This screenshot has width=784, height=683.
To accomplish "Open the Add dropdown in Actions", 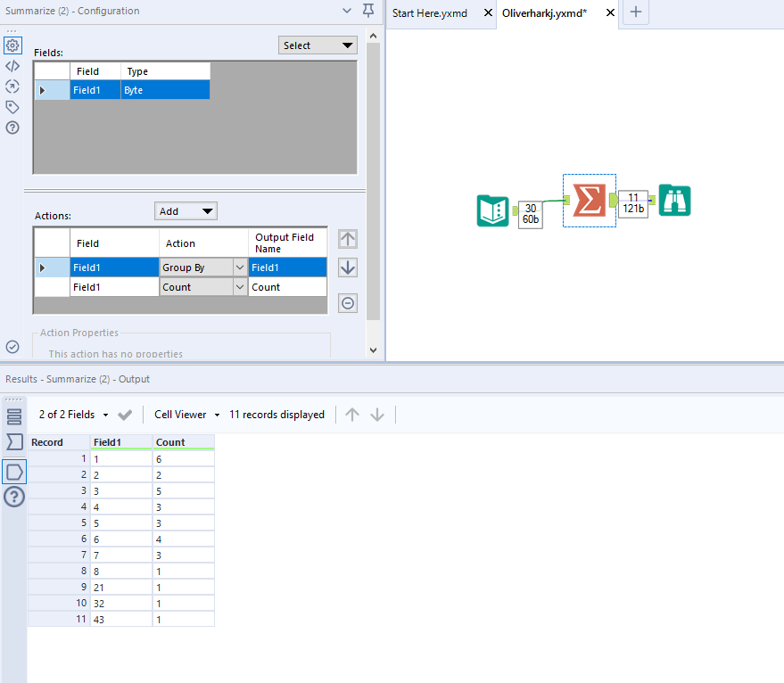I will 186,210.
